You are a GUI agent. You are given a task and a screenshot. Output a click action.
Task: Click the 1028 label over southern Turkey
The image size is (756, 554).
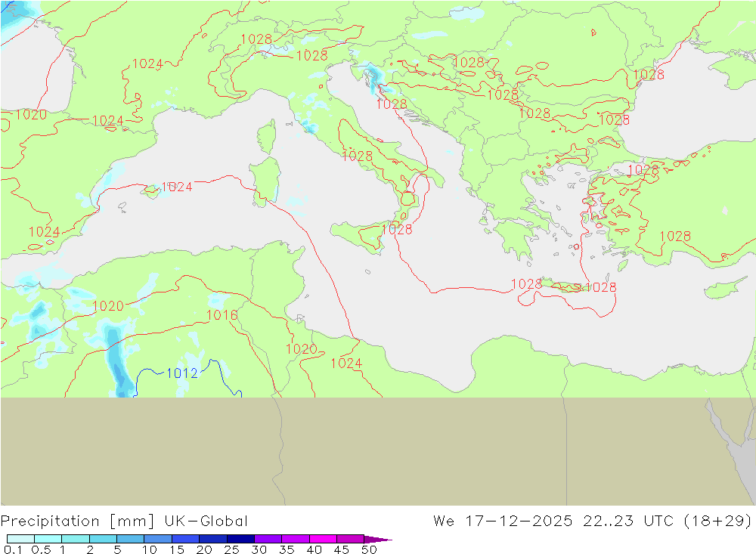pos(675,237)
